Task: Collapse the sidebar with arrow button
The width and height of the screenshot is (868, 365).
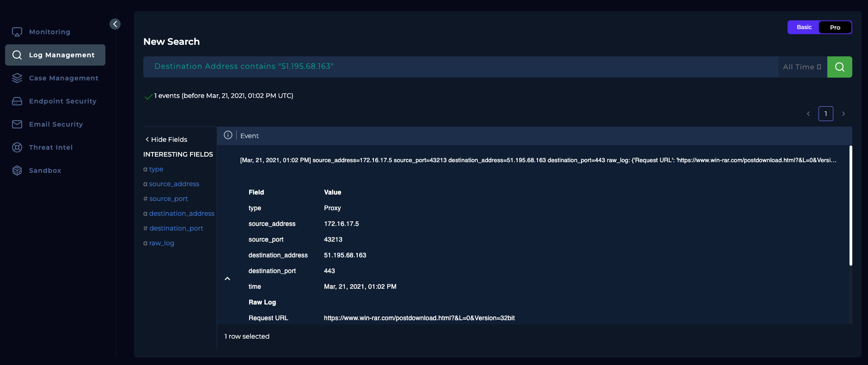Action: 115,24
